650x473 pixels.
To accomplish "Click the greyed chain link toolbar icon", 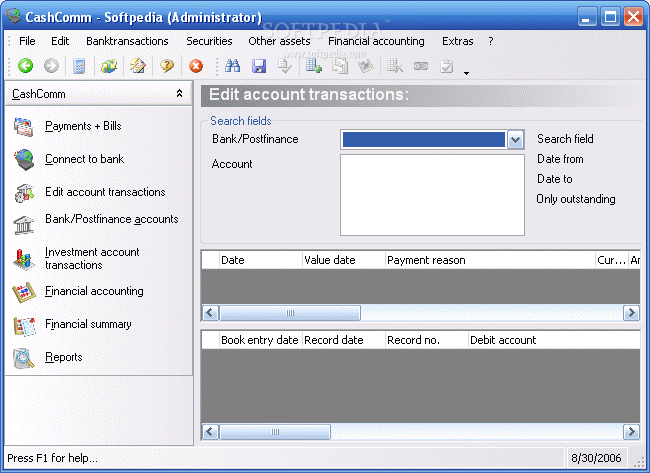I will click(421, 66).
